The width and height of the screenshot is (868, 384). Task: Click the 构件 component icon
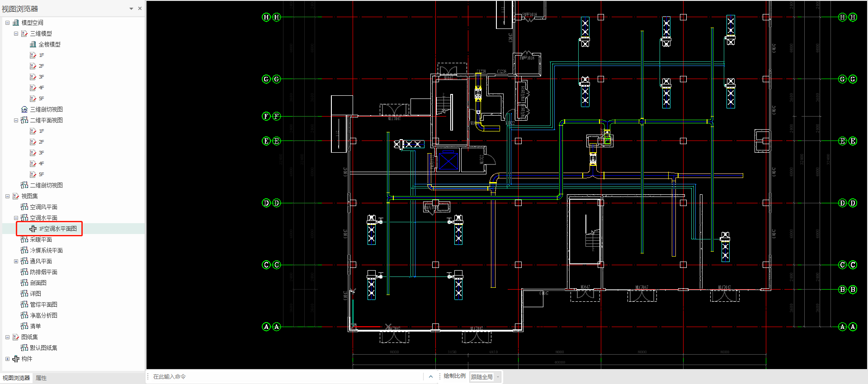click(x=16, y=359)
